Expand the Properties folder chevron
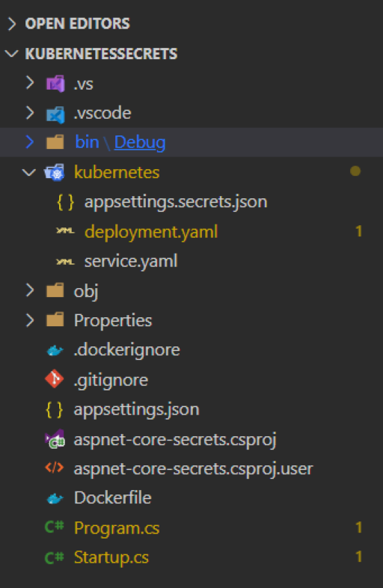 (30, 320)
